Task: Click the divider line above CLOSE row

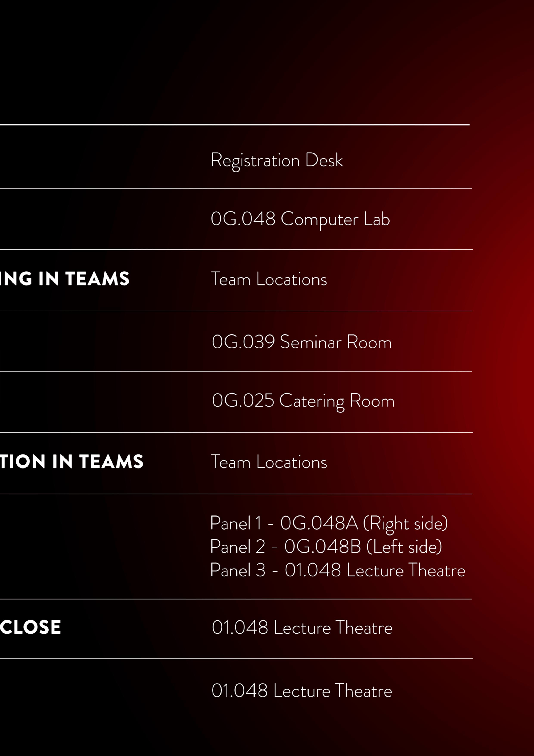Action: (236, 599)
